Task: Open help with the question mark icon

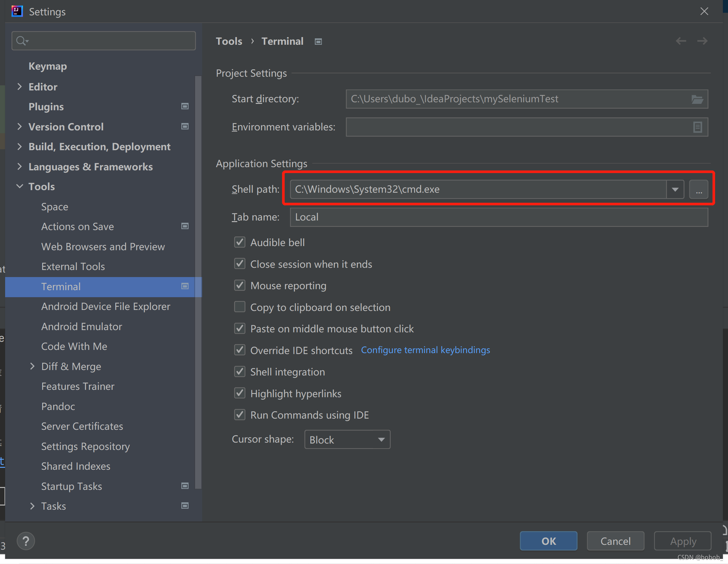Action: click(x=26, y=541)
